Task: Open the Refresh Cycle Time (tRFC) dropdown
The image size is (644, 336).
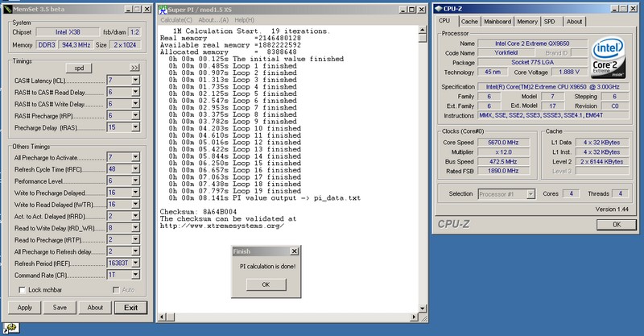Action: click(135, 169)
